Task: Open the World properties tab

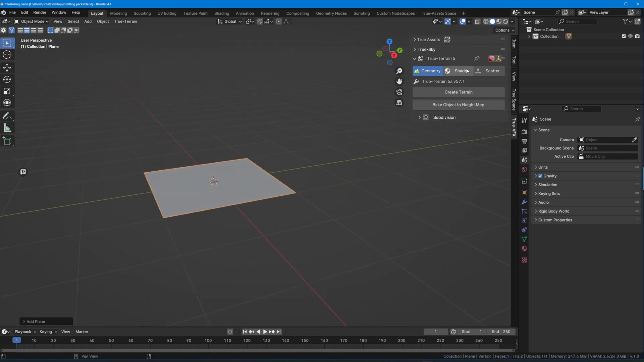Action: click(x=524, y=169)
